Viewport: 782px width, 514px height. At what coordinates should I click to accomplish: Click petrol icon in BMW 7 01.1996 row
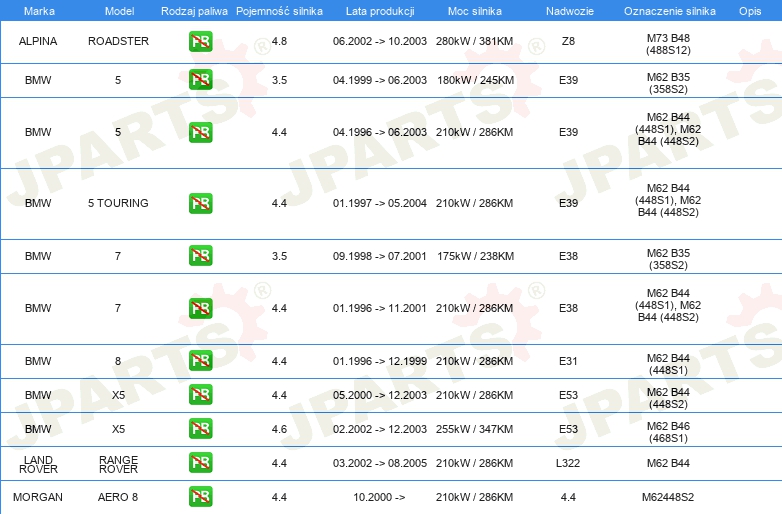(x=200, y=309)
